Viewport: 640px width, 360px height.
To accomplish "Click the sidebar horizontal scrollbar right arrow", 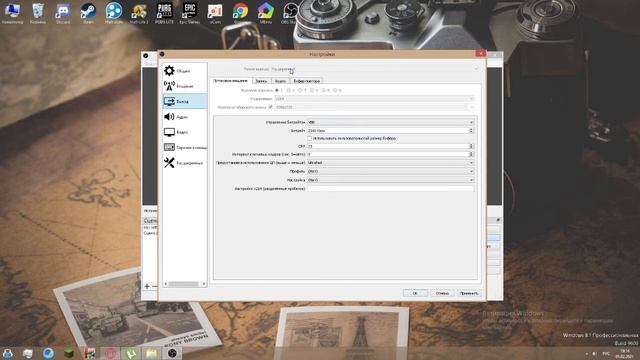I will click(x=204, y=284).
